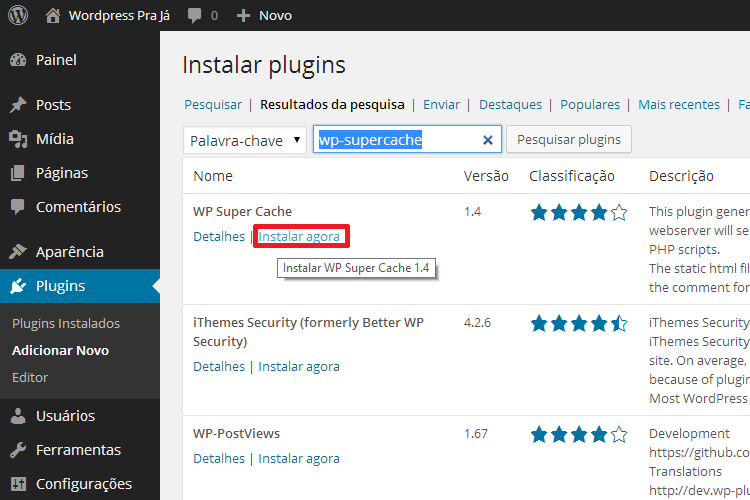
Task: Click the Configurações sliders icon
Action: pos(18,484)
